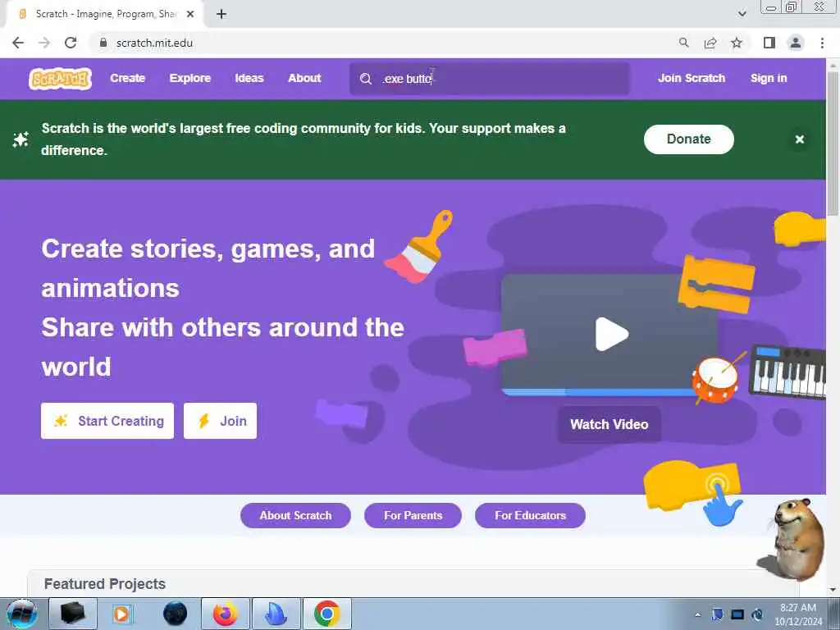Click the vertical page scrollbar thumb
Viewport: 840px width, 630px height.
click(x=833, y=143)
